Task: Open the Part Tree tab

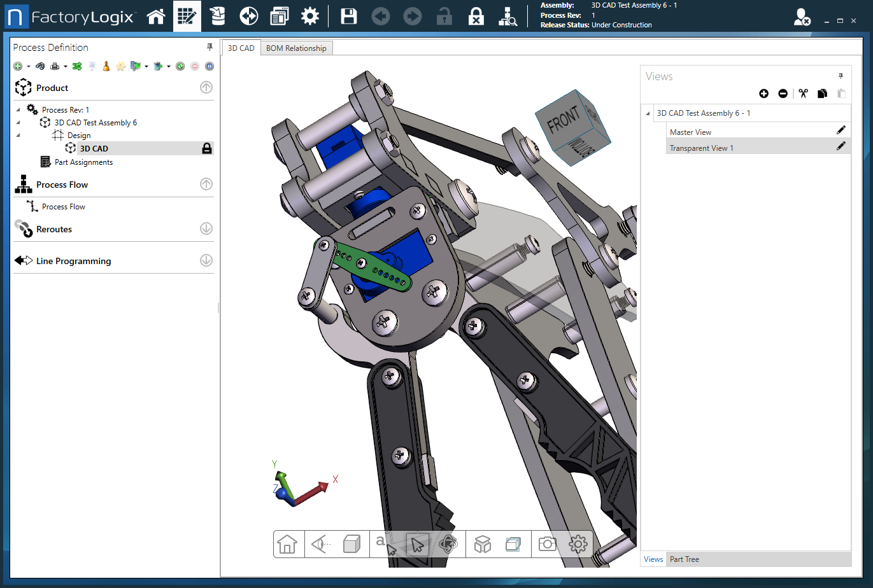Action: point(684,559)
